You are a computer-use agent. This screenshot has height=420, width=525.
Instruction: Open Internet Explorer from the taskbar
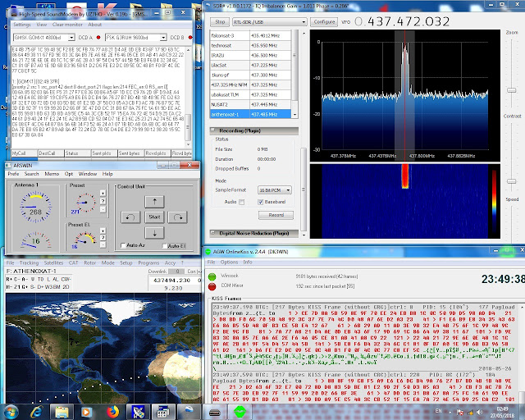click(36, 412)
